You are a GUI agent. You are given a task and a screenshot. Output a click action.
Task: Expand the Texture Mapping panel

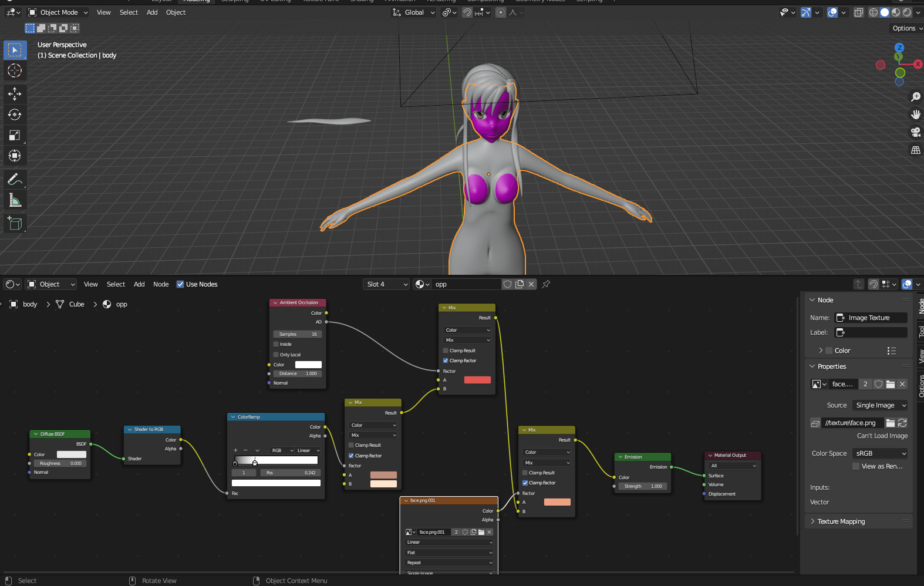pyautogui.click(x=841, y=521)
